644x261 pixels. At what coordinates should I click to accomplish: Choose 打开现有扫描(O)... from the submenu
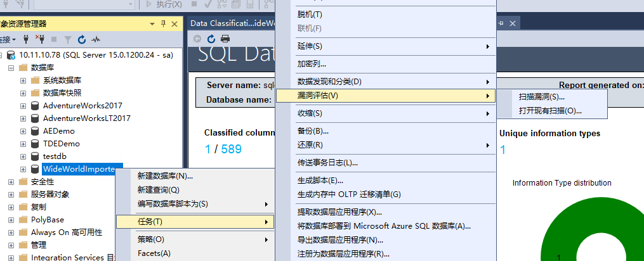(x=551, y=111)
